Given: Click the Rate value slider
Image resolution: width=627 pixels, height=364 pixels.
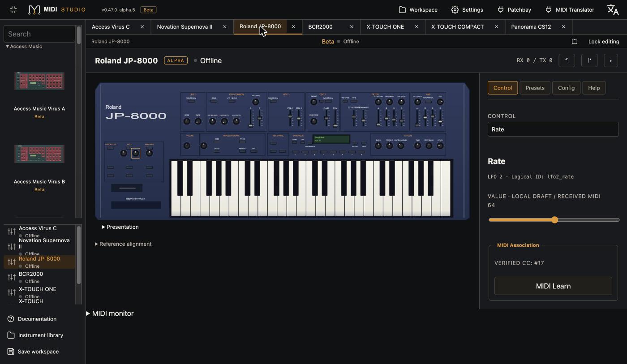Looking at the screenshot, I should (554, 220).
